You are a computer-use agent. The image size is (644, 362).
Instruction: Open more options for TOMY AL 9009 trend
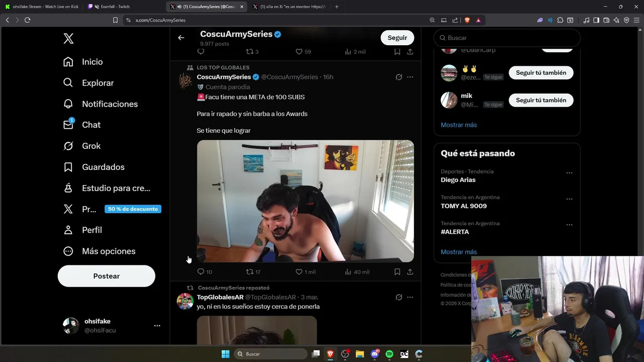(569, 199)
